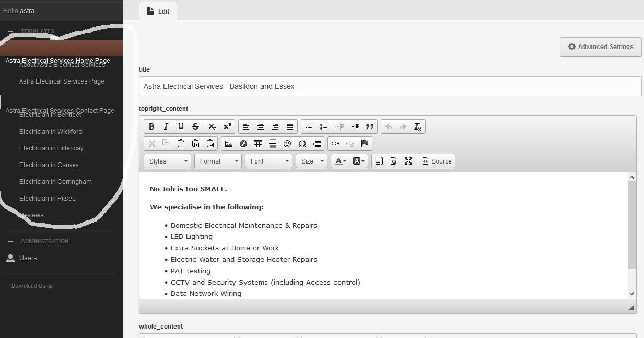The height and width of the screenshot is (338, 644).
Task: Click the Copy icon
Action: (166, 144)
